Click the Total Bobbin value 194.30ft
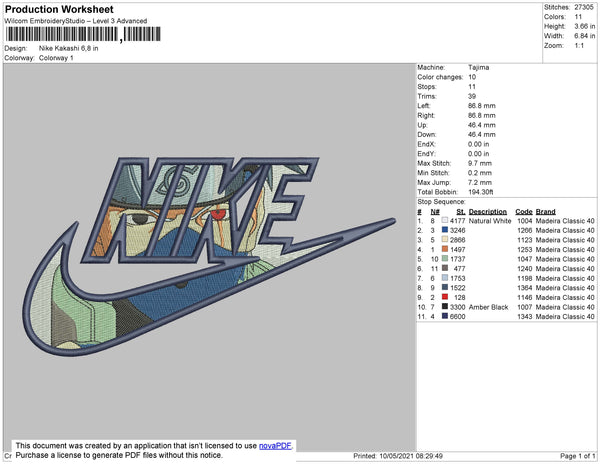 point(481,192)
